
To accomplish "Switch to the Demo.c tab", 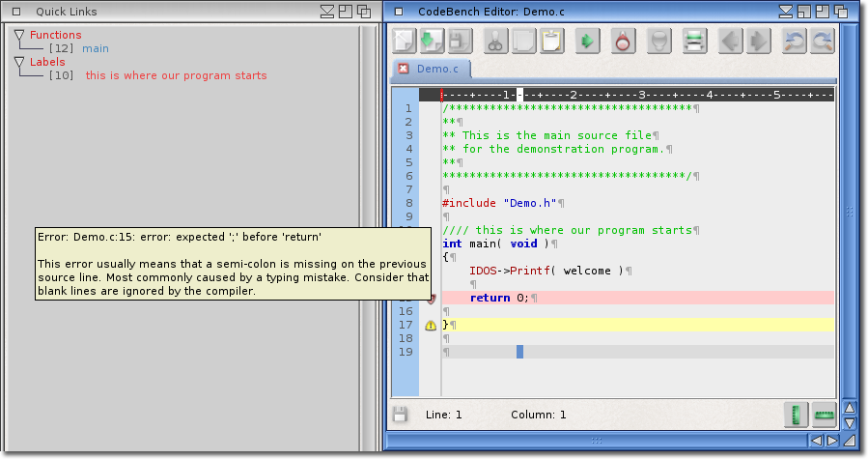I will (438, 69).
